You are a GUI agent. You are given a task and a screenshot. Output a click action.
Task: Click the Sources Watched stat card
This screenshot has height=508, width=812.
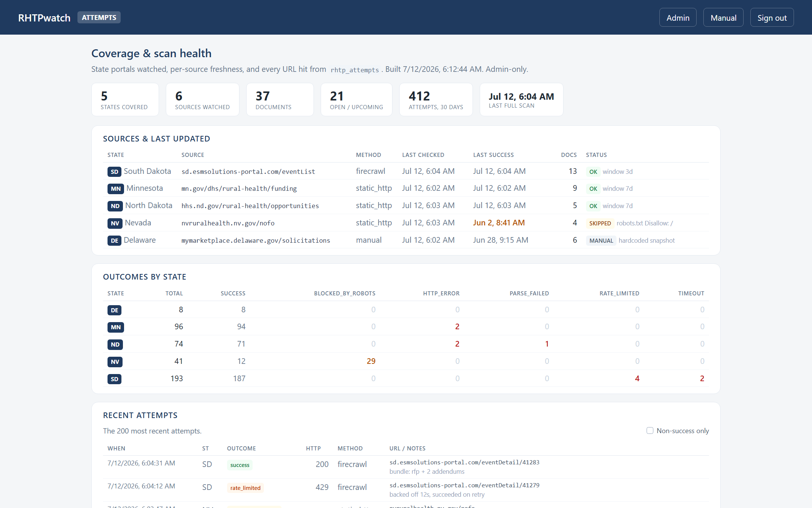(x=202, y=100)
